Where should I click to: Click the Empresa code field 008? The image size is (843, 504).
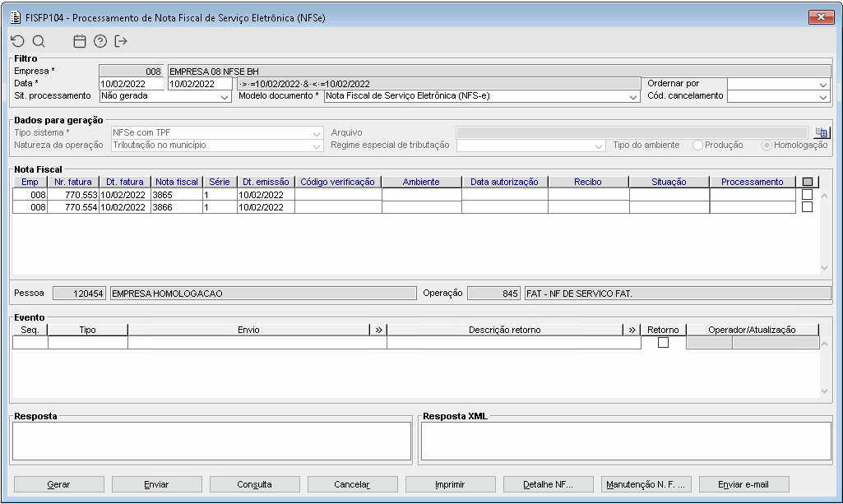click(x=132, y=71)
